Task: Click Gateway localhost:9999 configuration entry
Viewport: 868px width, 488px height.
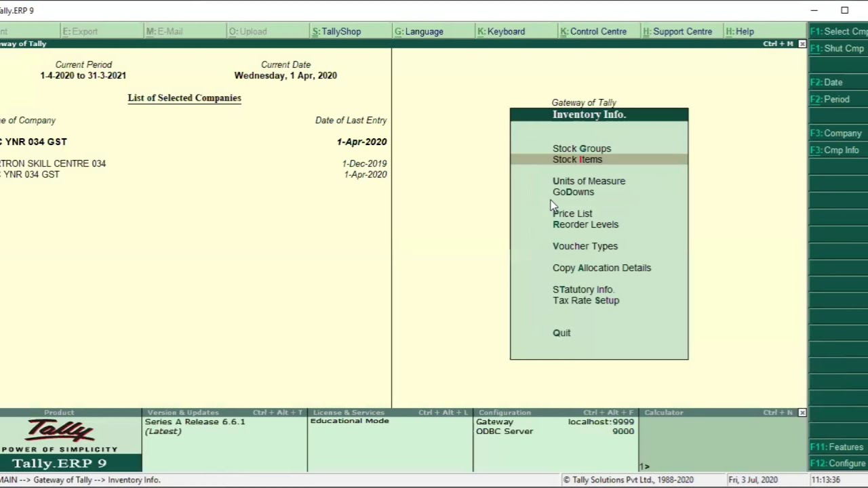Action: pos(555,422)
